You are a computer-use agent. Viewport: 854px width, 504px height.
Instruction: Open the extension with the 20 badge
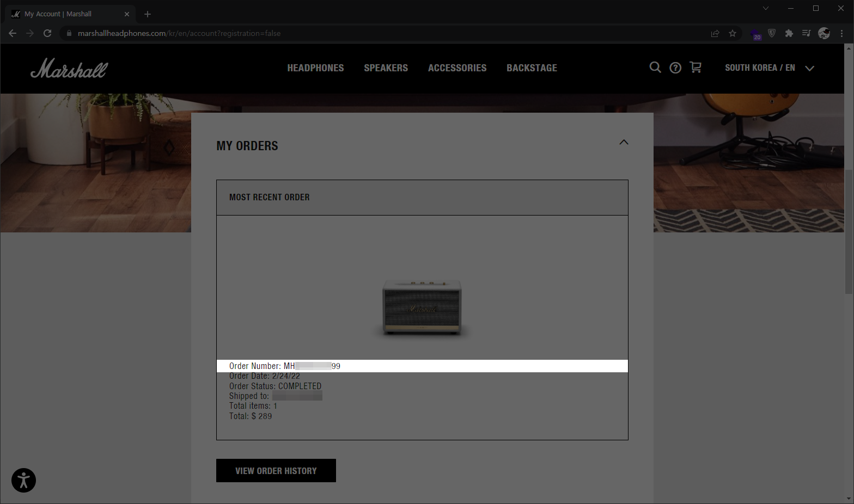click(x=755, y=34)
